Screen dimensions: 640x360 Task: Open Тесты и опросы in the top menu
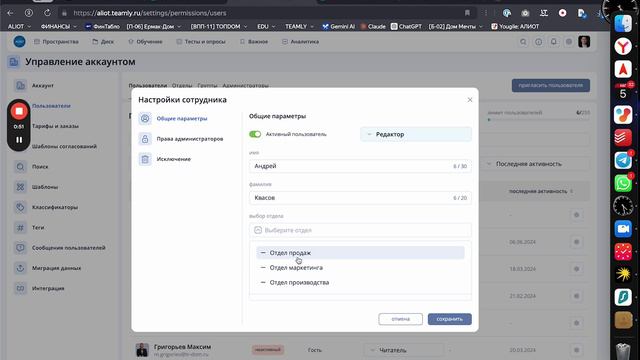[201, 42]
